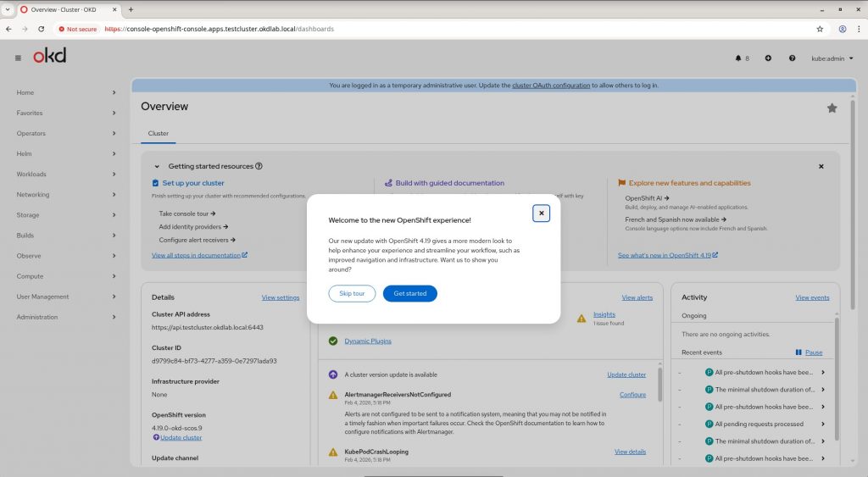Close the welcome tour dialog
868x477 pixels.
[541, 213]
